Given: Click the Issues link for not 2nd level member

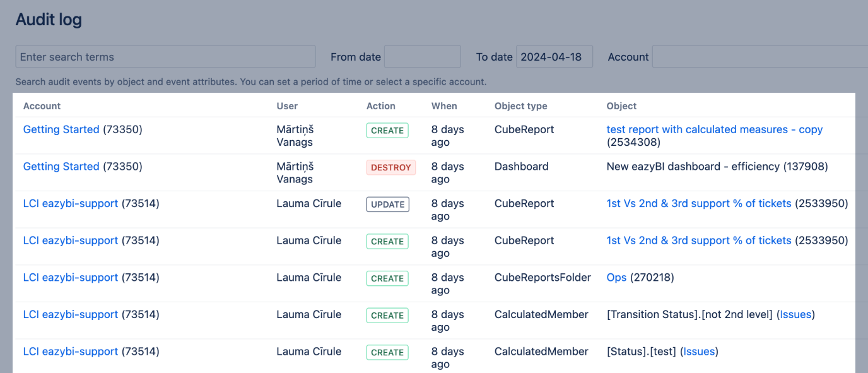Looking at the screenshot, I should (x=795, y=314).
